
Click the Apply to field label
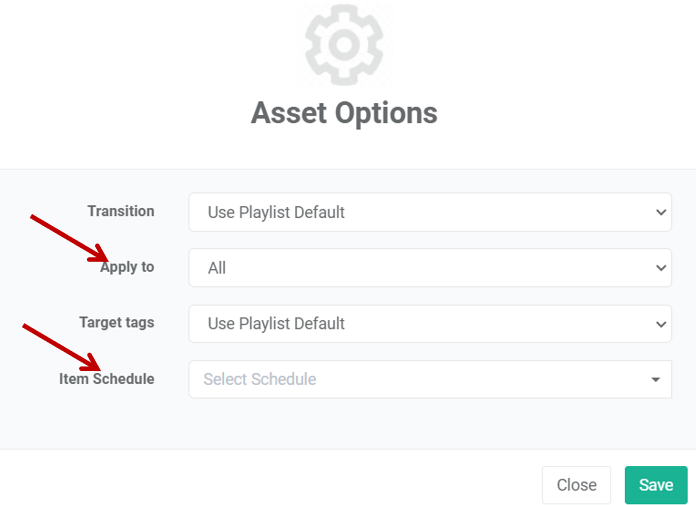(127, 267)
